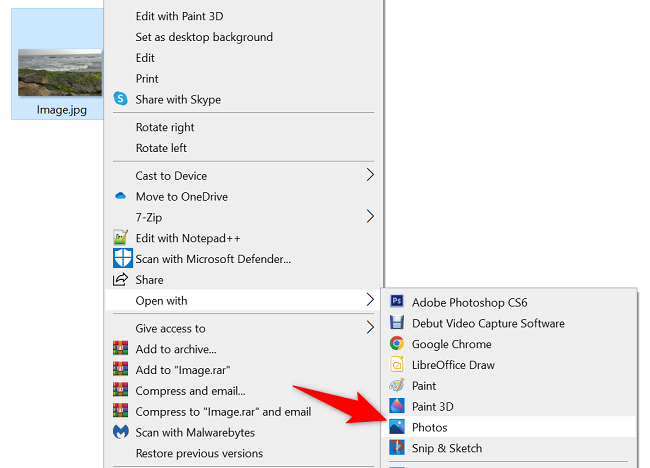The height and width of the screenshot is (468, 650).
Task: Click the LibreOffice Draw icon
Action: point(397,365)
